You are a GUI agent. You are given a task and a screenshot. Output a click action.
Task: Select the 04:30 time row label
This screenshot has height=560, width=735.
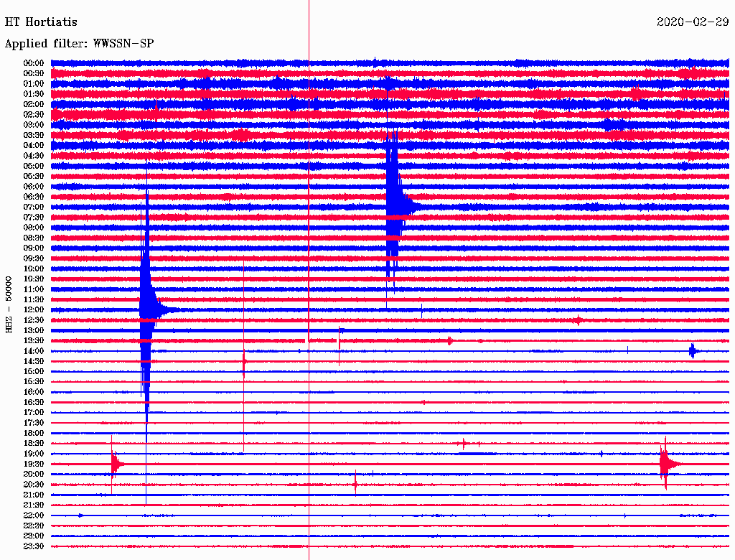[x=34, y=156]
